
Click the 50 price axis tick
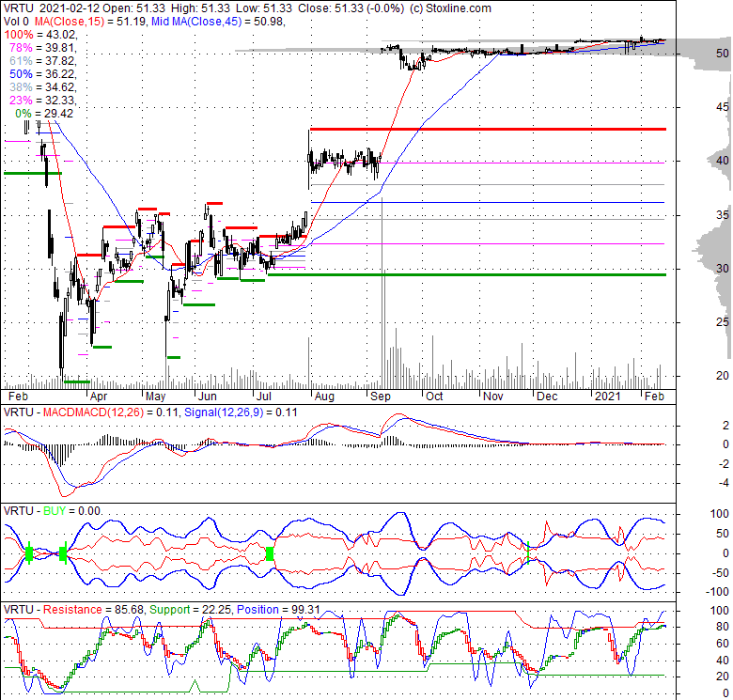coord(723,54)
